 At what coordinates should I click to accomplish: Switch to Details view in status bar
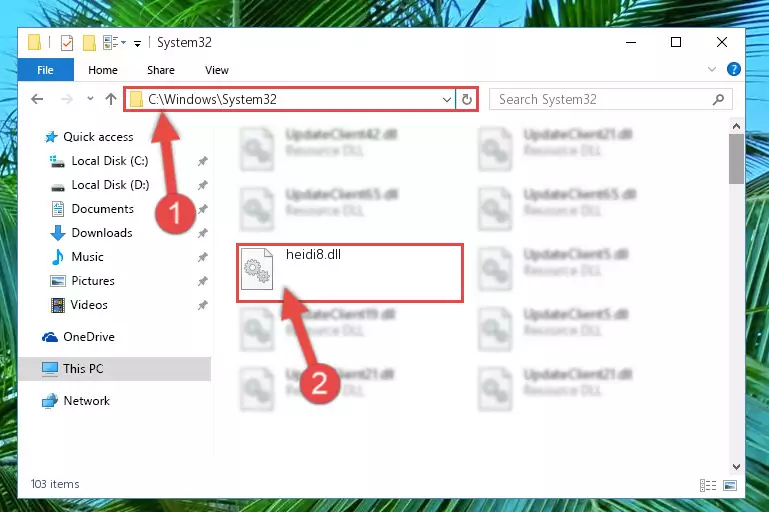tap(708, 486)
